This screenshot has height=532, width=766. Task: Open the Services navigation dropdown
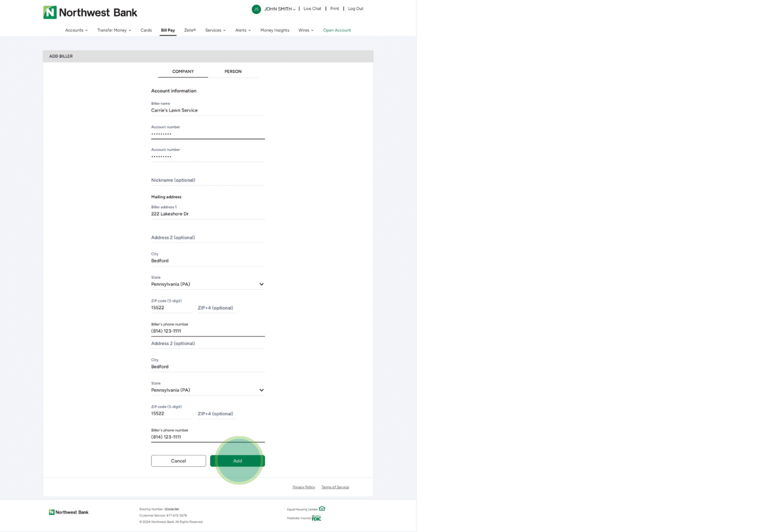215,30
